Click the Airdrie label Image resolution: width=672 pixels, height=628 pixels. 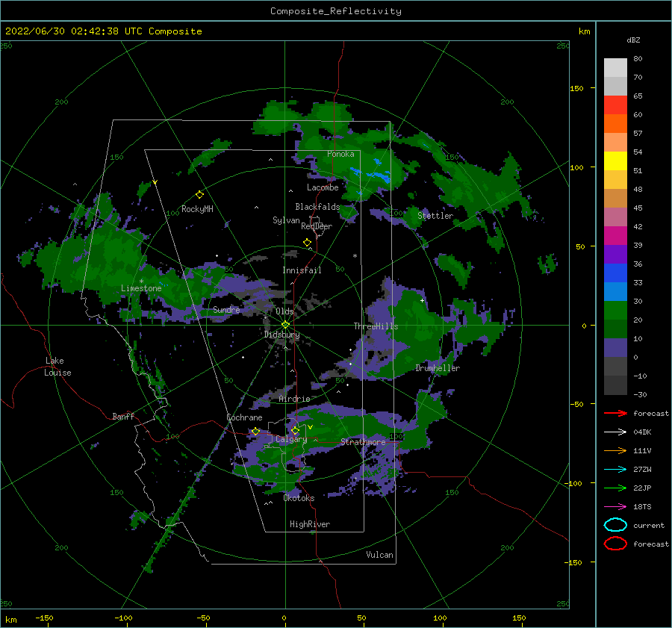coord(294,399)
